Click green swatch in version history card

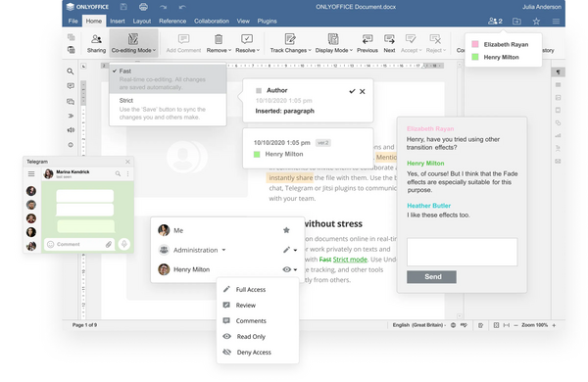click(257, 154)
